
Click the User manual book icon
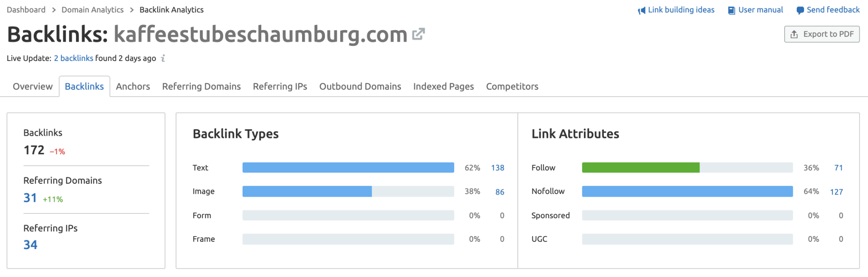point(731,10)
